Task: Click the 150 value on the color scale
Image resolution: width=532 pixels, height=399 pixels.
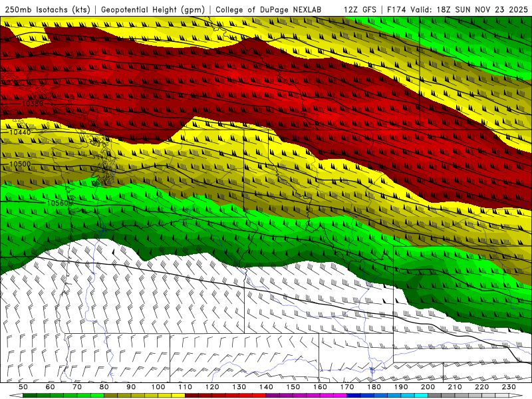Action: click(x=293, y=387)
